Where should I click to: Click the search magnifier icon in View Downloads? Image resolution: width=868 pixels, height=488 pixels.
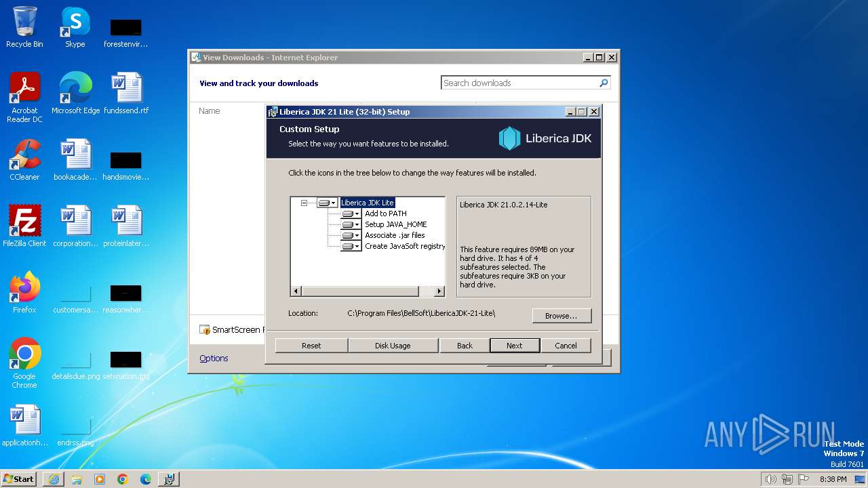point(604,83)
